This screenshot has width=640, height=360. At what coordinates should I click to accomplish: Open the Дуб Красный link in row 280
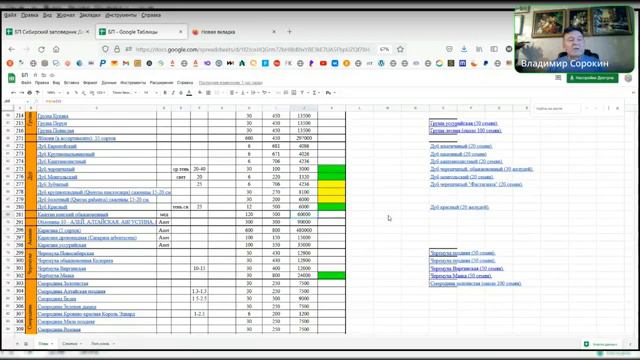[x=52, y=207]
